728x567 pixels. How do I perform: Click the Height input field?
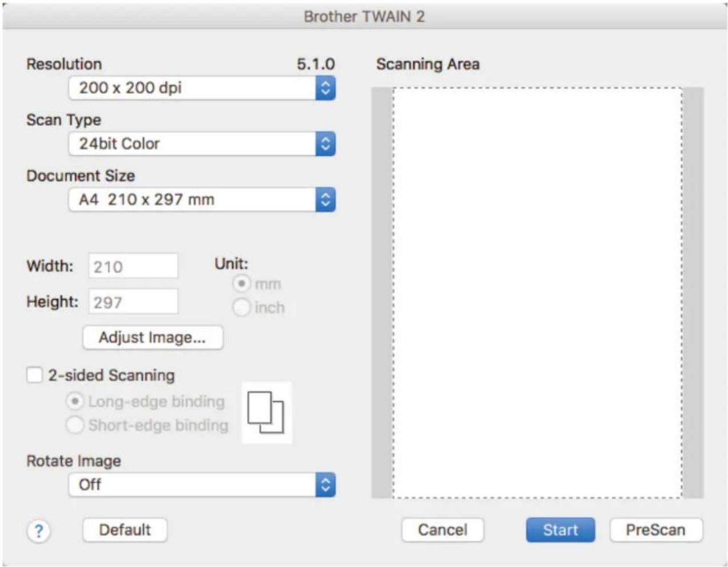click(x=133, y=302)
